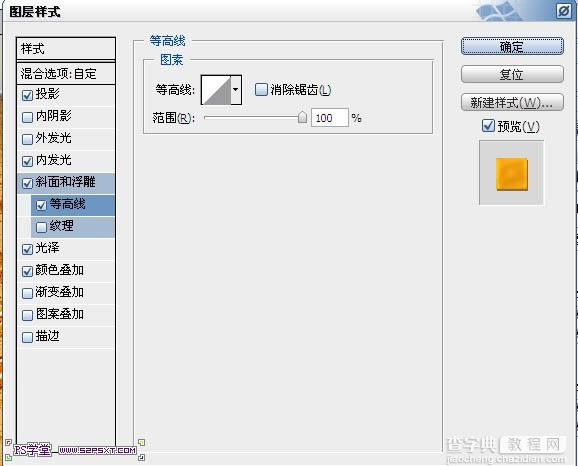578x466 pixels.
Task: Click the icon in the title bar corner
Action: coord(564,11)
